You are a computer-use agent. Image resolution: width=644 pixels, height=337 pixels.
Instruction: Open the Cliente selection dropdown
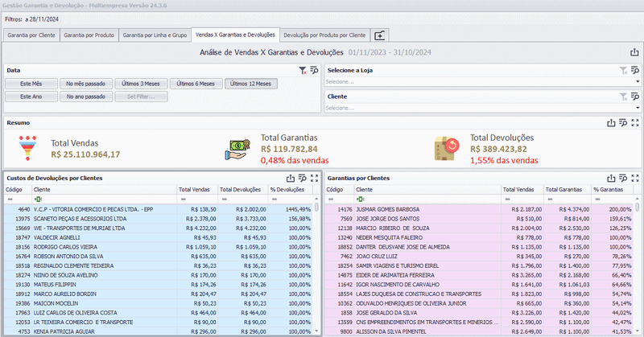coord(638,108)
